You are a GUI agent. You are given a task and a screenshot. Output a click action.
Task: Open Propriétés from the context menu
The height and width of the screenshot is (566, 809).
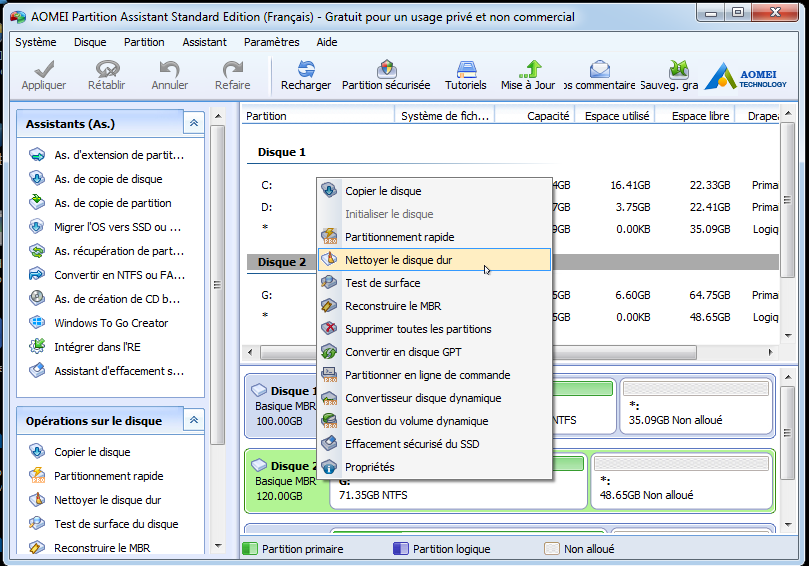434,467
